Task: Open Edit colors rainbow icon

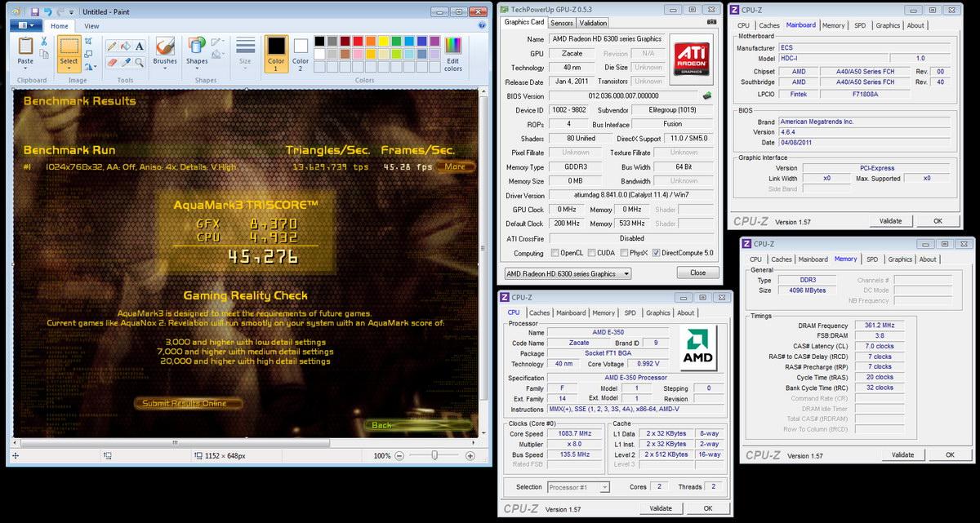Action: click(x=452, y=46)
